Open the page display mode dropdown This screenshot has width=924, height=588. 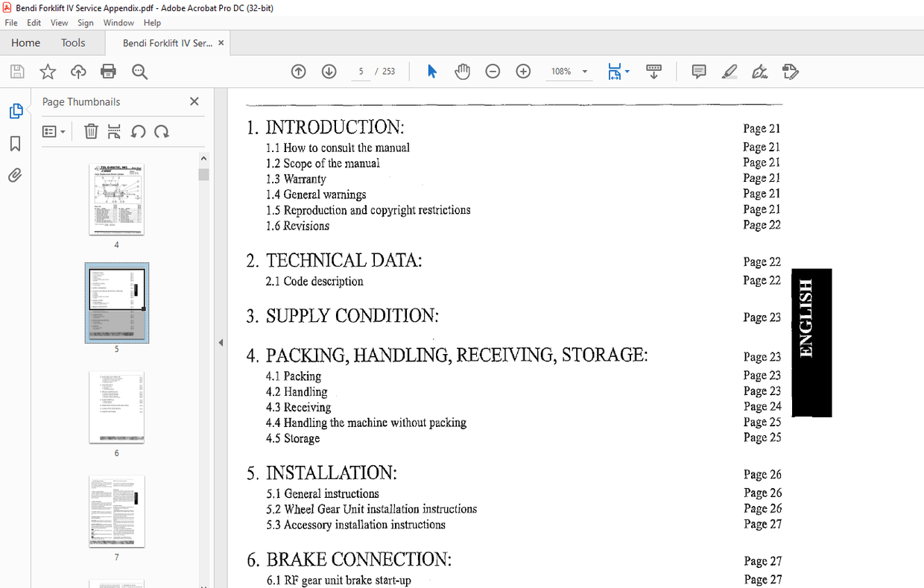[x=628, y=71]
